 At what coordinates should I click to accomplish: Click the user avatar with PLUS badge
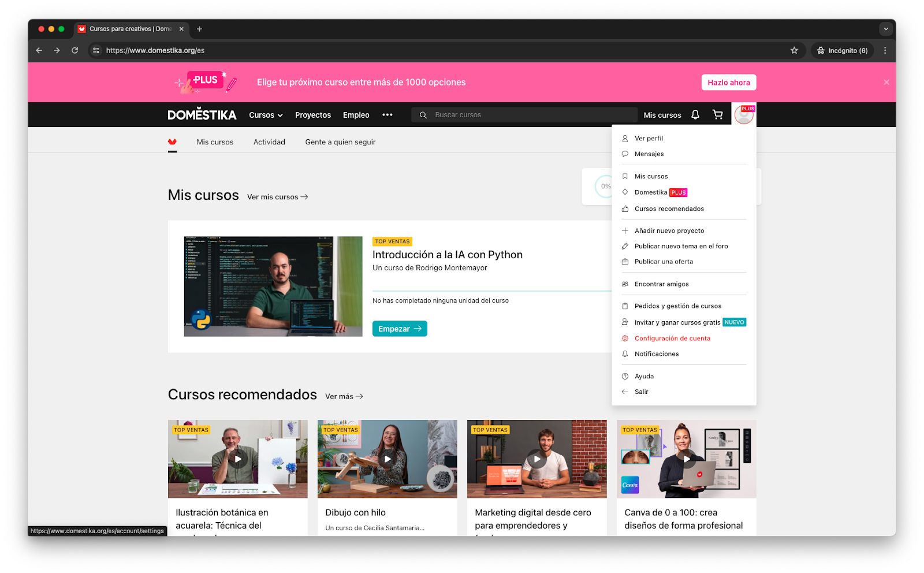pos(744,115)
